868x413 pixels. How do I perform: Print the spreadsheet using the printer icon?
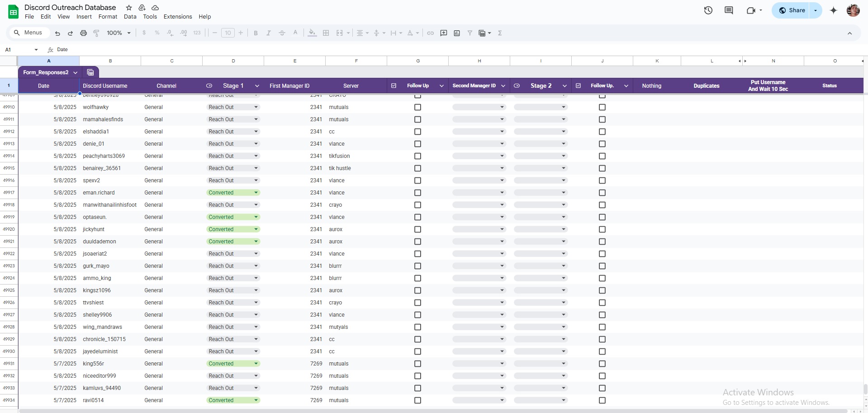coord(83,33)
